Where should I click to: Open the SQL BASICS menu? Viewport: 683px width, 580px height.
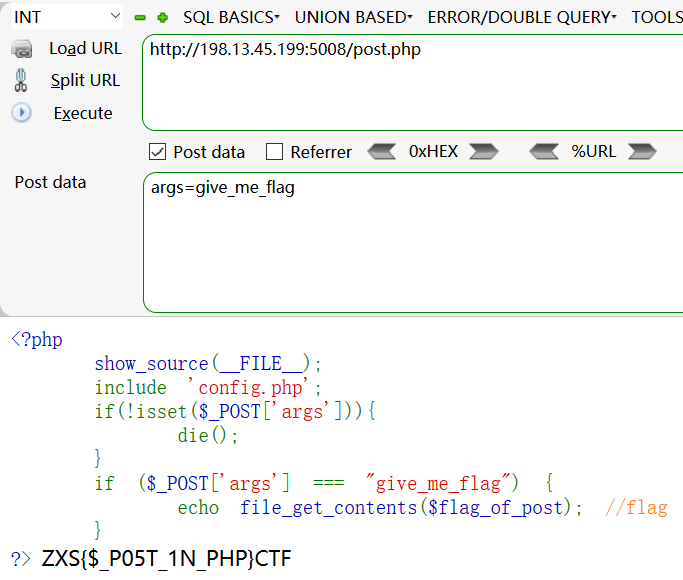click(231, 17)
